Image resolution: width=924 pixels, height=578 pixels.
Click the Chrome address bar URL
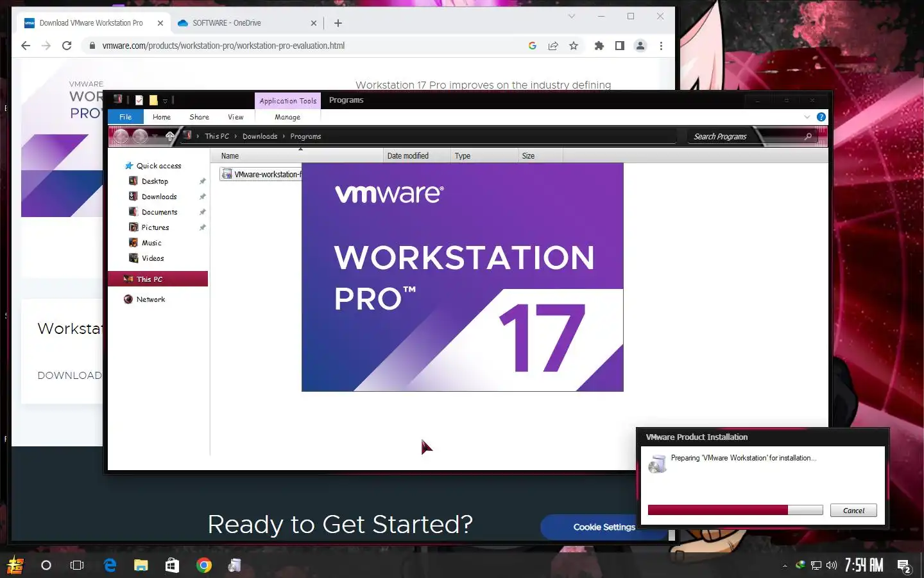[223, 46]
